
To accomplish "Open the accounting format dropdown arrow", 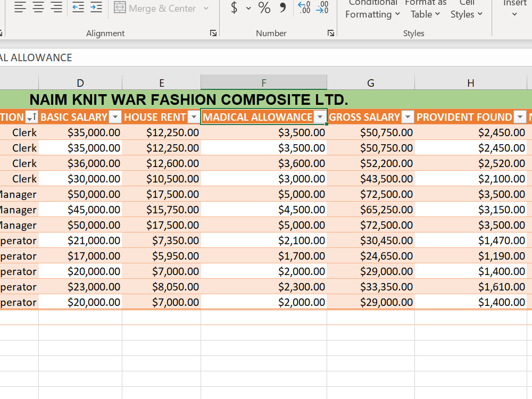I will (x=248, y=8).
